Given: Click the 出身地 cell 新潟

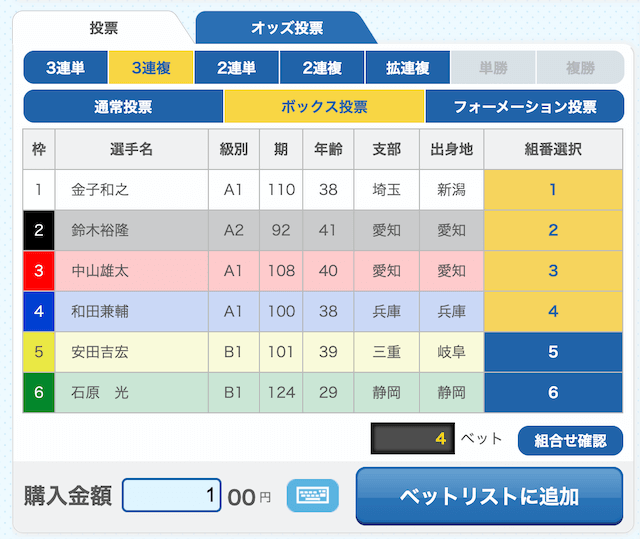Looking at the screenshot, I should 451,190.
